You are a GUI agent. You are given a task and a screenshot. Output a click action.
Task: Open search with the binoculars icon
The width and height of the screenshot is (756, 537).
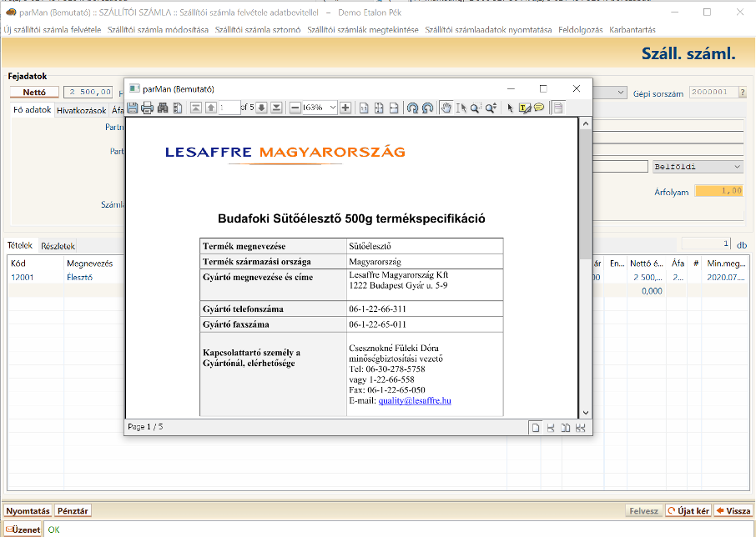(x=163, y=108)
